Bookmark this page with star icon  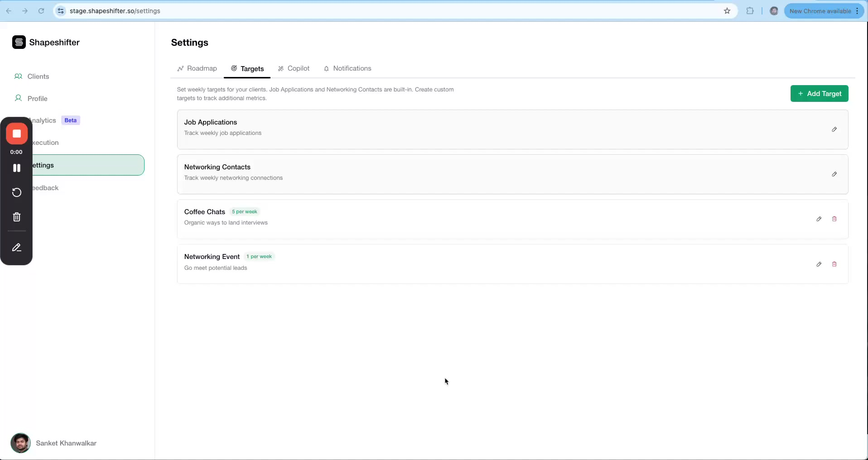point(727,11)
